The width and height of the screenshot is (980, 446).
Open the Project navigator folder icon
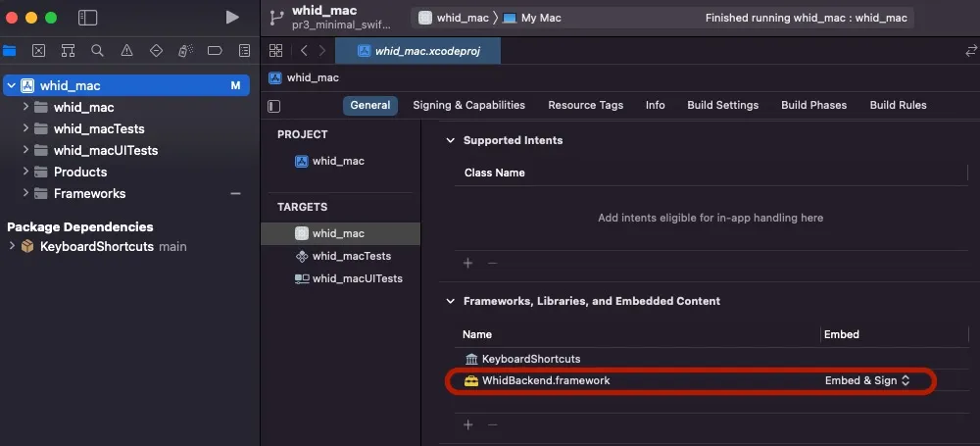click(x=10, y=51)
